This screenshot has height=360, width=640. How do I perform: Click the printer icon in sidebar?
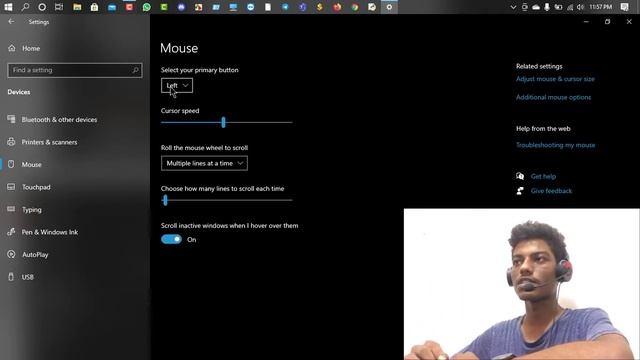pyautogui.click(x=11, y=142)
